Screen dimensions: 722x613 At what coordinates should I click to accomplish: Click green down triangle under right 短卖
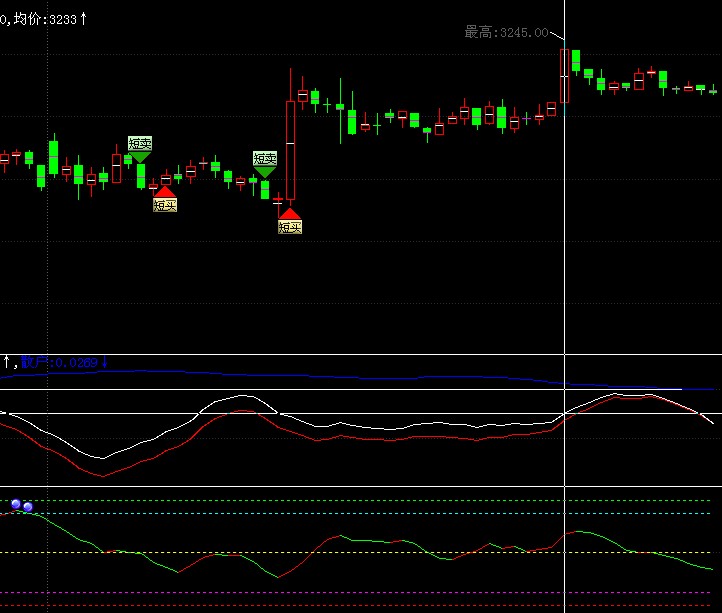coord(265,171)
